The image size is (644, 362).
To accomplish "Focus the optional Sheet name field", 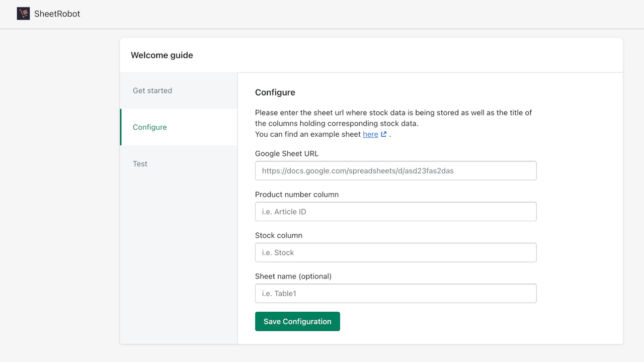I will 395,294.
